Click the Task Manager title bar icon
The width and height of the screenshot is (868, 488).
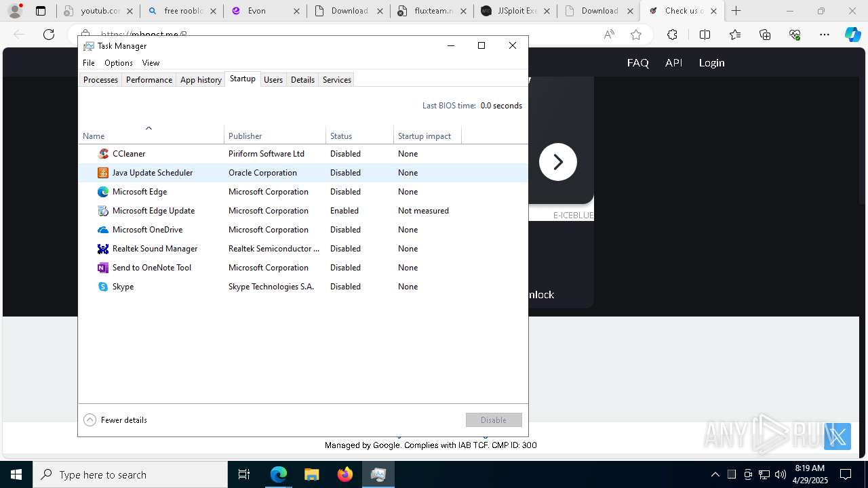pyautogui.click(x=89, y=46)
